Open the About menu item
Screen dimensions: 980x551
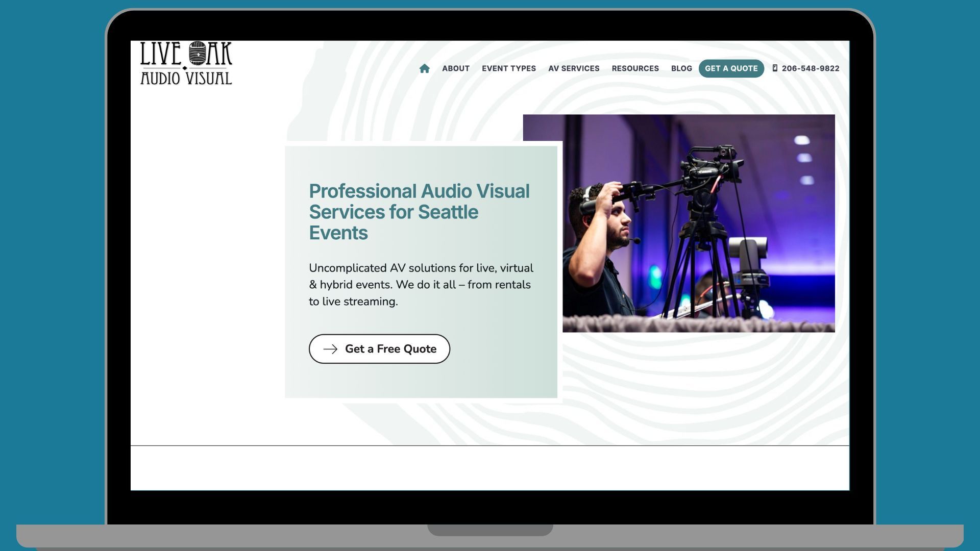click(455, 68)
